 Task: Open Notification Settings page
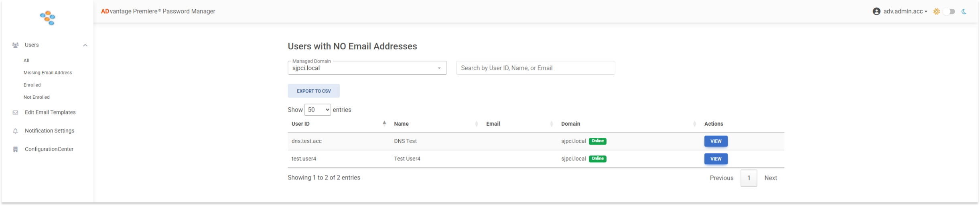(49, 131)
